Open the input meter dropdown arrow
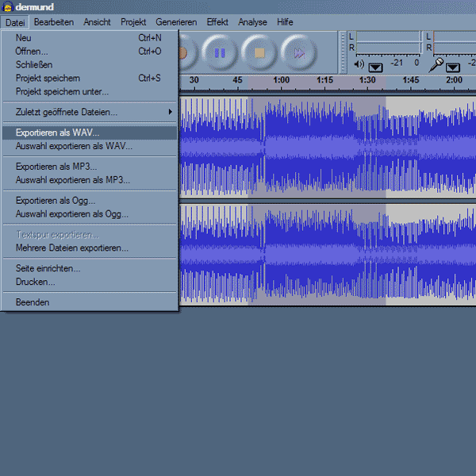476x476 pixels. pos(452,67)
